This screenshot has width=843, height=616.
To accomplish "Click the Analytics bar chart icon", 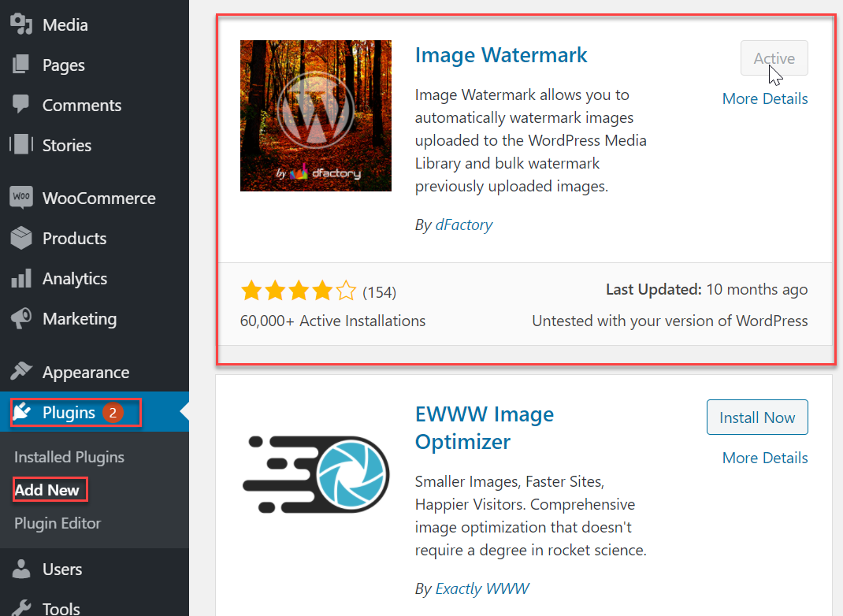I will coord(20,278).
